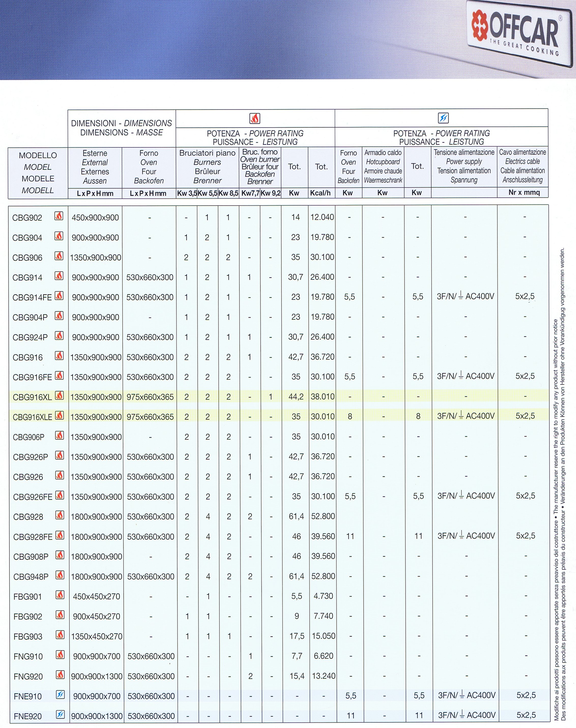Screen dimensions: 576x728
Task: Click the flame icon beside CBG928
Action: (x=60, y=515)
